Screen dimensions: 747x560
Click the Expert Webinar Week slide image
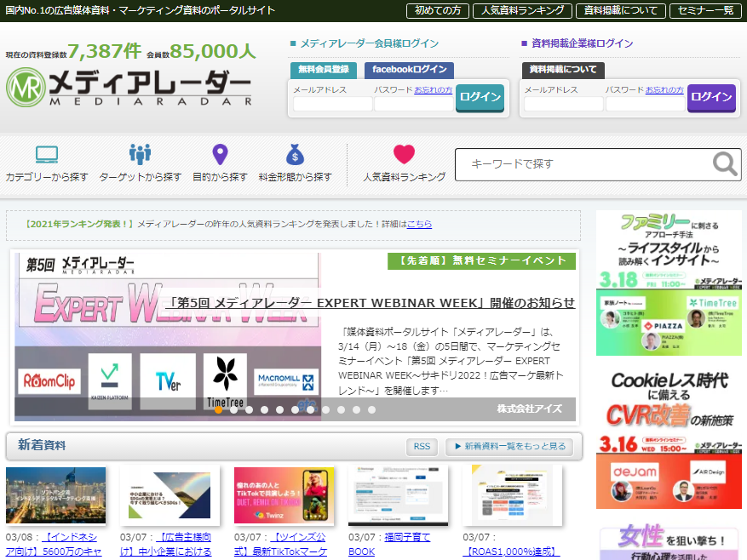click(x=168, y=337)
